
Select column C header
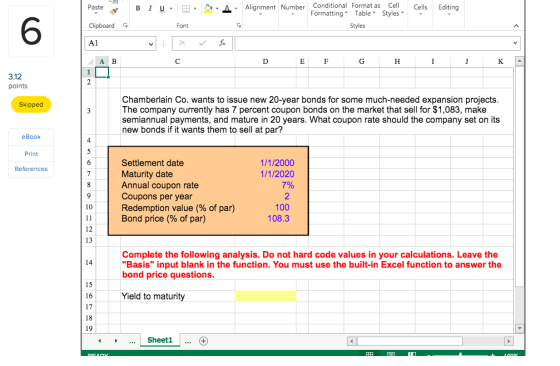(178, 61)
